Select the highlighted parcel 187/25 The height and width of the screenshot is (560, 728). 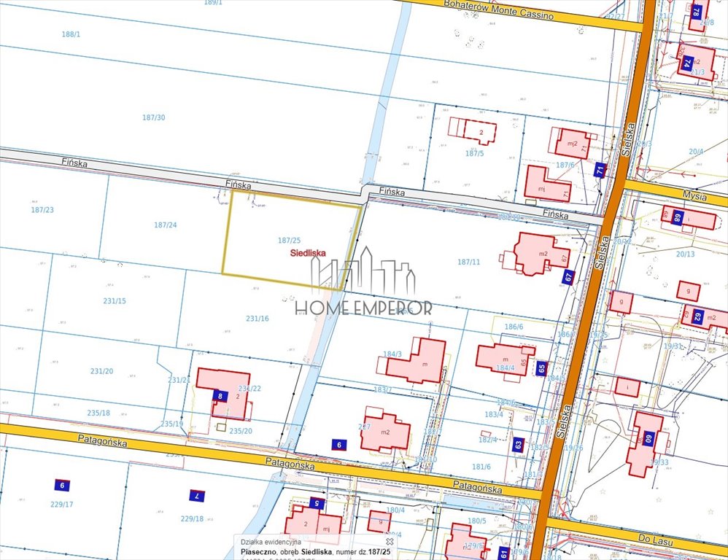(290, 240)
